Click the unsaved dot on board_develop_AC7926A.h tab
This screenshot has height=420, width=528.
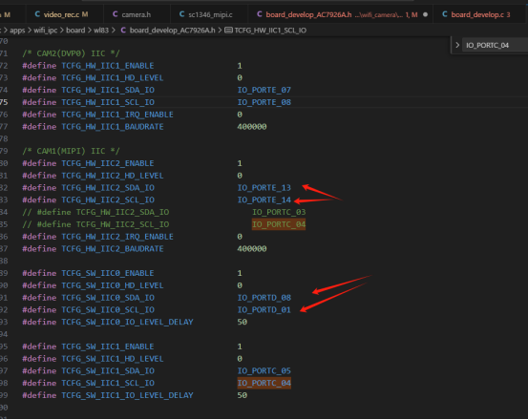[x=425, y=14]
